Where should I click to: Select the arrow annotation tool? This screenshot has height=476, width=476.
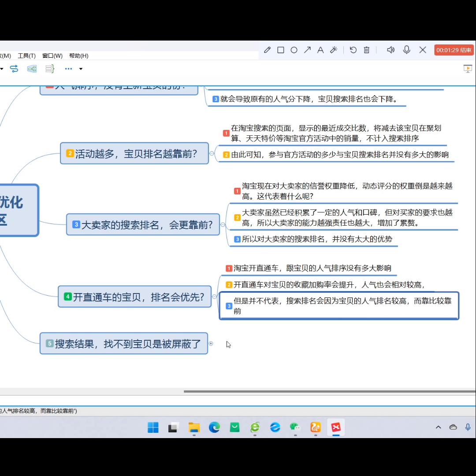pos(307,50)
